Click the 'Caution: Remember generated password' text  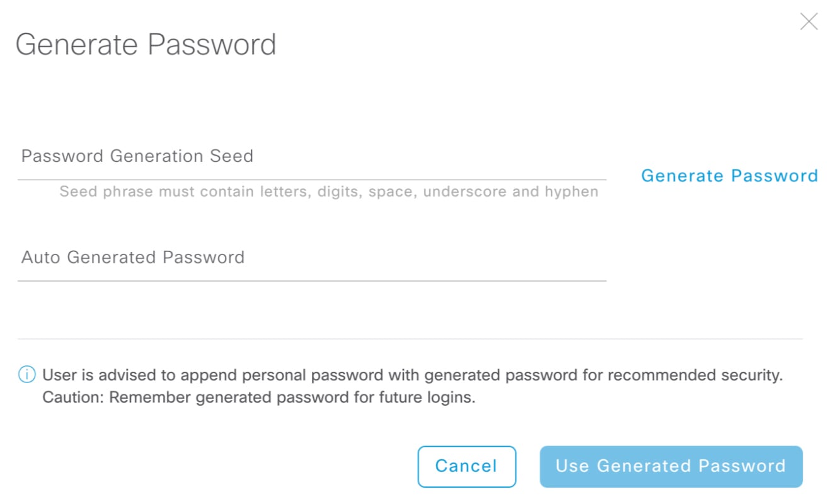258,398
